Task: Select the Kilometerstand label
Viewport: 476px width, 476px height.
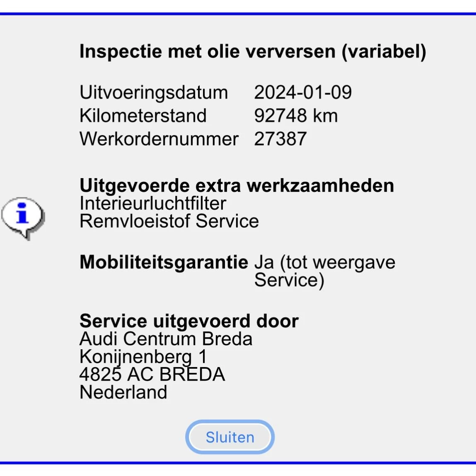Action: pos(143,116)
